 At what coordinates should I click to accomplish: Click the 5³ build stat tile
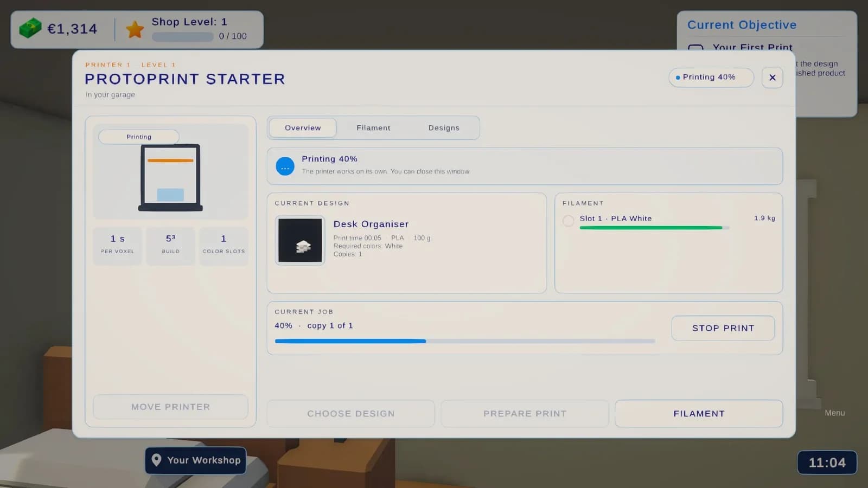pyautogui.click(x=170, y=245)
